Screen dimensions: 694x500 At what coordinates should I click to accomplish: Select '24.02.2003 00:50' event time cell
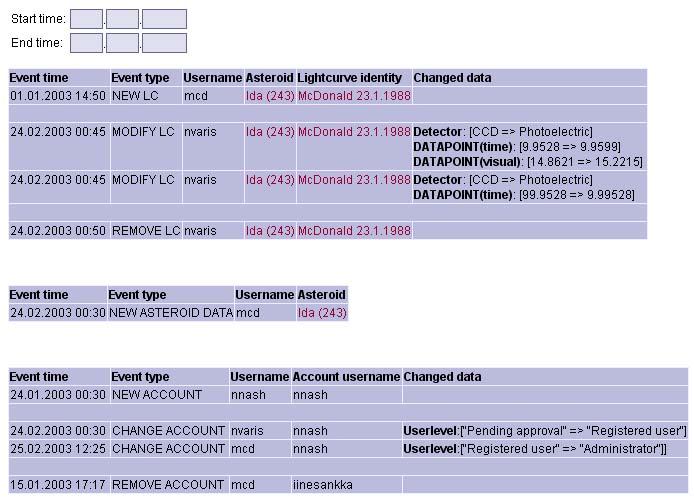point(58,231)
